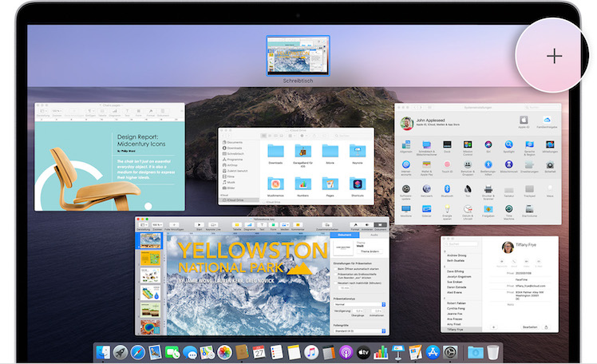Open the Zoomen dropdown in Keynote toolbar
Image resolution: width=597 pixels, height=364 pixels.
[158, 225]
